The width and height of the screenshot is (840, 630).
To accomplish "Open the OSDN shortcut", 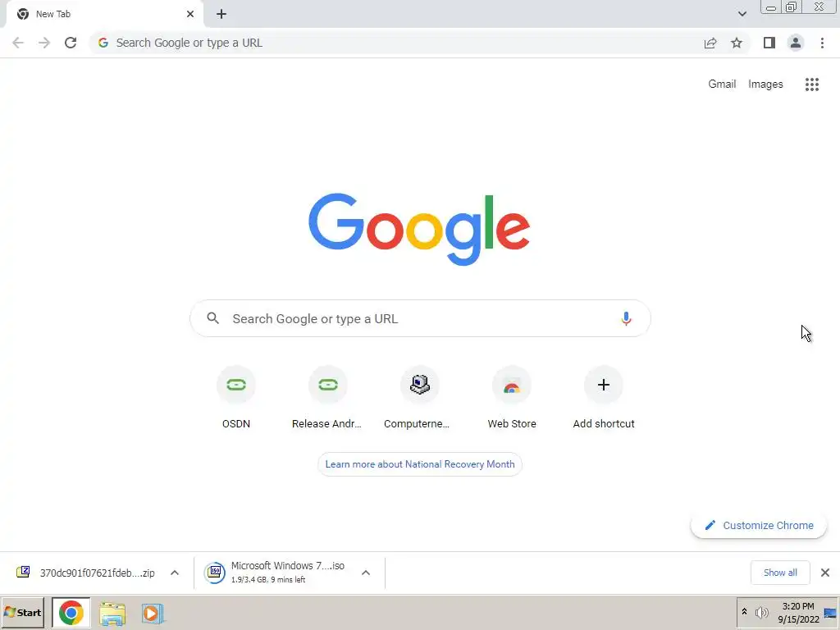I will click(236, 398).
